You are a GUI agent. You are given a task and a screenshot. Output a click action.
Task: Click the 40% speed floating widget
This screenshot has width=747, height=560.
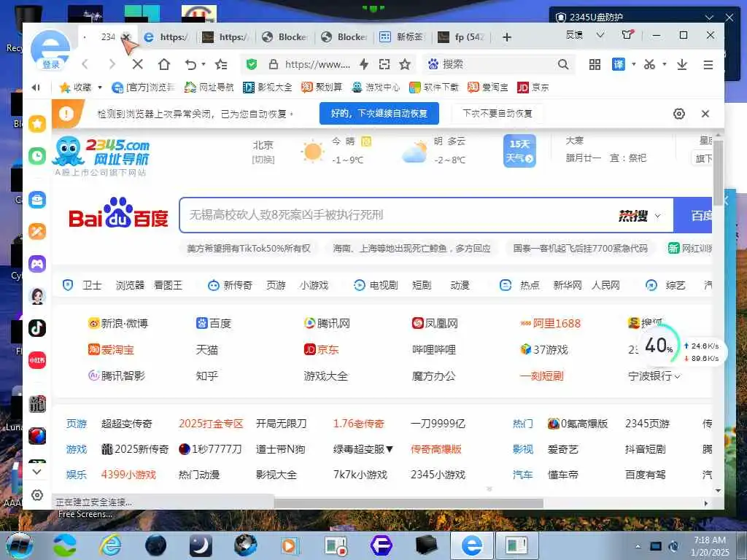point(659,345)
